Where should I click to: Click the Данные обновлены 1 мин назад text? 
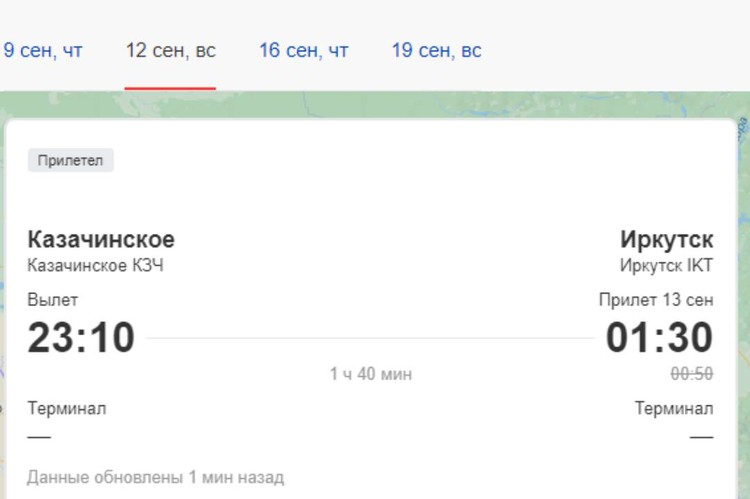[x=155, y=477]
